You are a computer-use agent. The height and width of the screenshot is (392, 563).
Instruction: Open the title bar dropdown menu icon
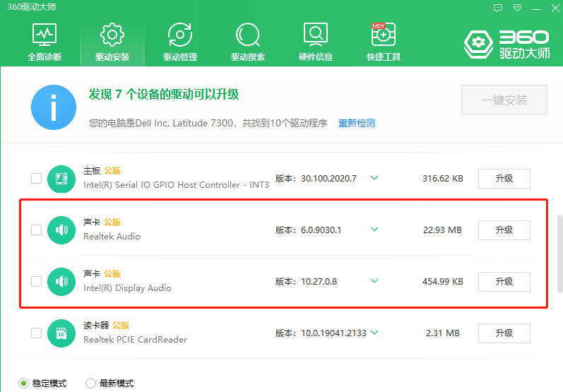coord(517,8)
